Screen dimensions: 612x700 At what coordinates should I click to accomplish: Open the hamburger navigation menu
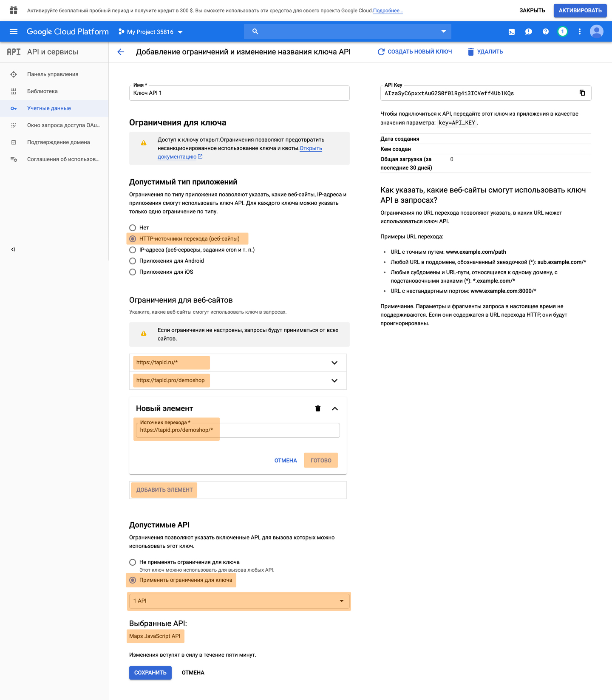14,31
